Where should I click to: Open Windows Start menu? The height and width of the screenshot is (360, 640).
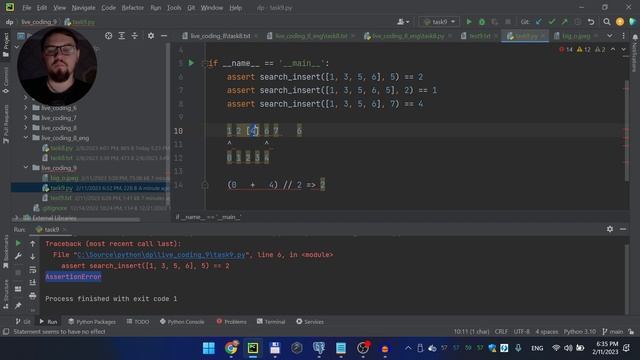pos(209,348)
